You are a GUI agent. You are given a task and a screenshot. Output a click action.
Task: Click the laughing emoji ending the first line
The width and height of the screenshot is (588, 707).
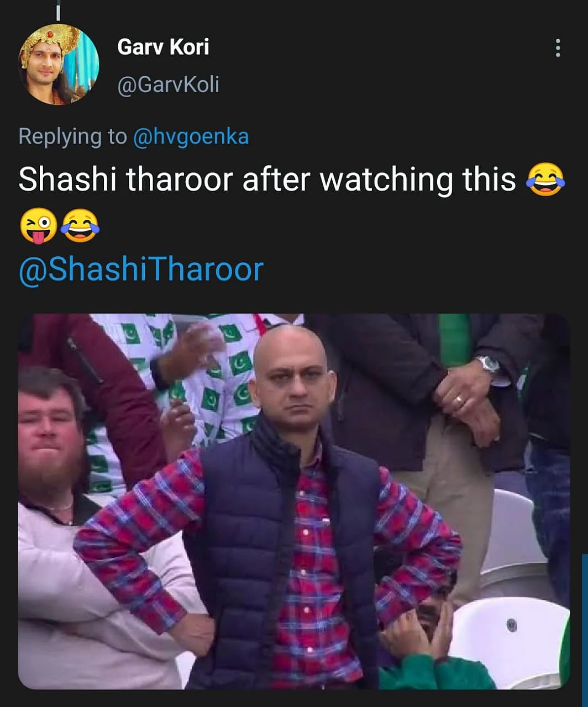545,180
